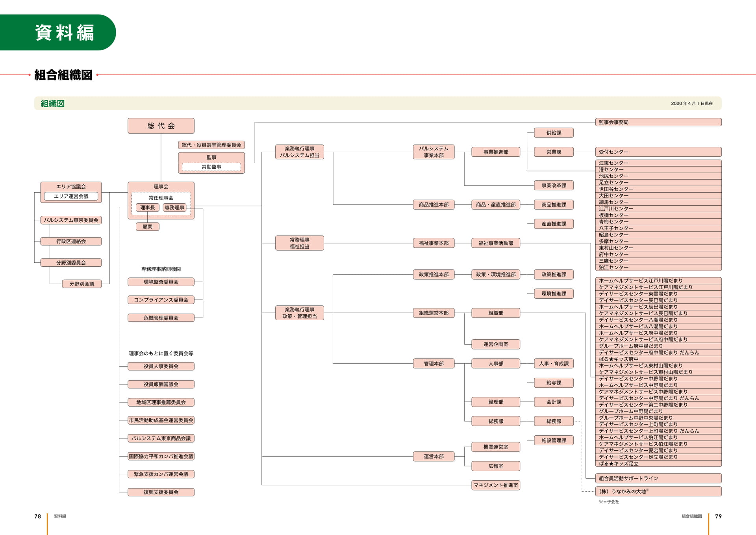Select (株)うなかみの大地 entry

pyautogui.click(x=658, y=491)
